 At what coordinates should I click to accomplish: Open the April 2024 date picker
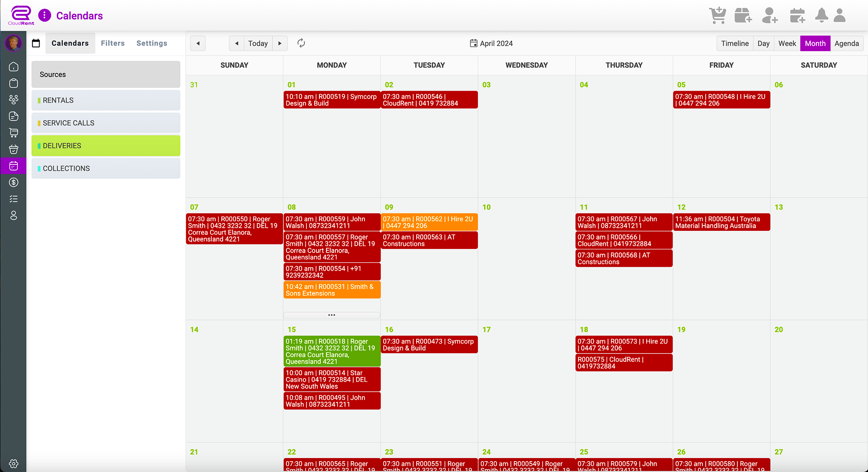pos(491,43)
